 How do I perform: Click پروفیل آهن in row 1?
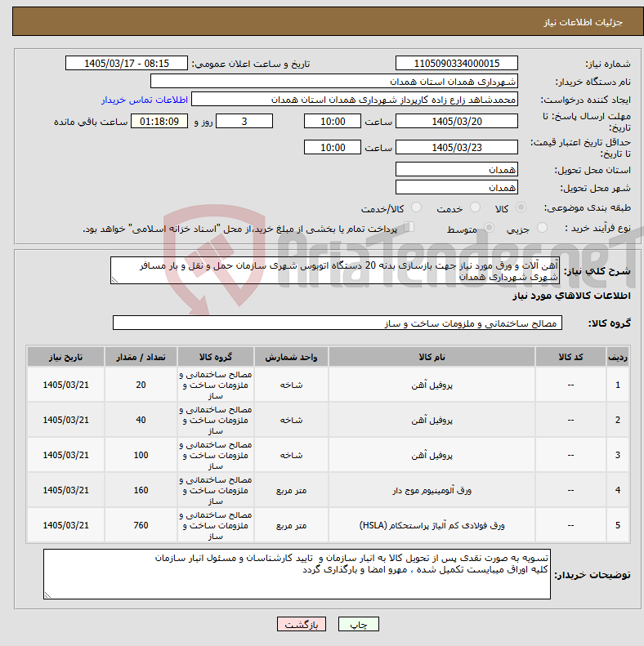point(432,385)
